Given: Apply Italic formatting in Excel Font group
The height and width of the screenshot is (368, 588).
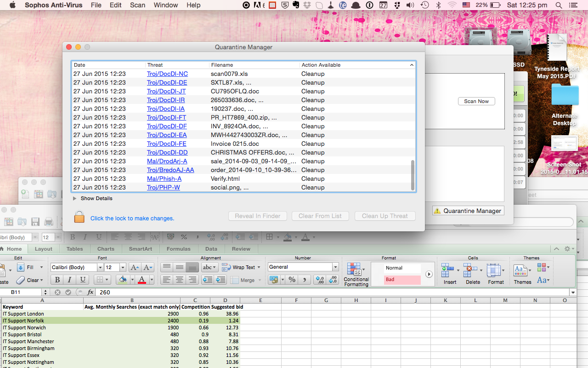Looking at the screenshot, I should tap(70, 280).
